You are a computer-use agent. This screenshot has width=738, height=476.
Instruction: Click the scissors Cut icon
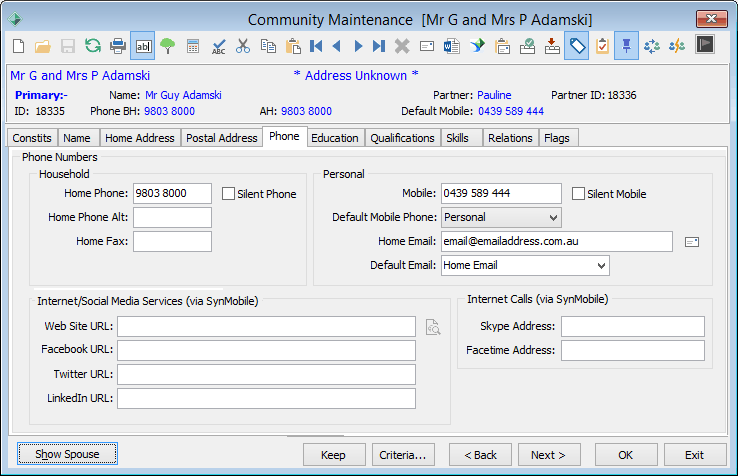(x=243, y=46)
